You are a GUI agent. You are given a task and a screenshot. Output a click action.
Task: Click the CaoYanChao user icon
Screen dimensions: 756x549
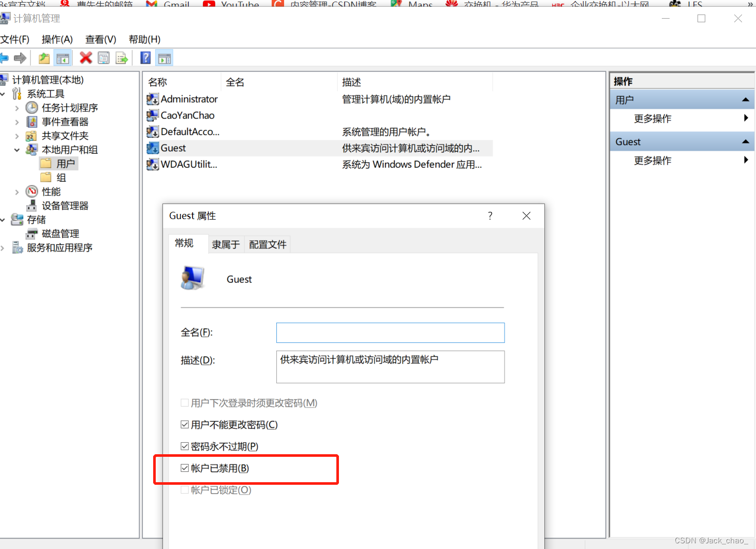153,115
